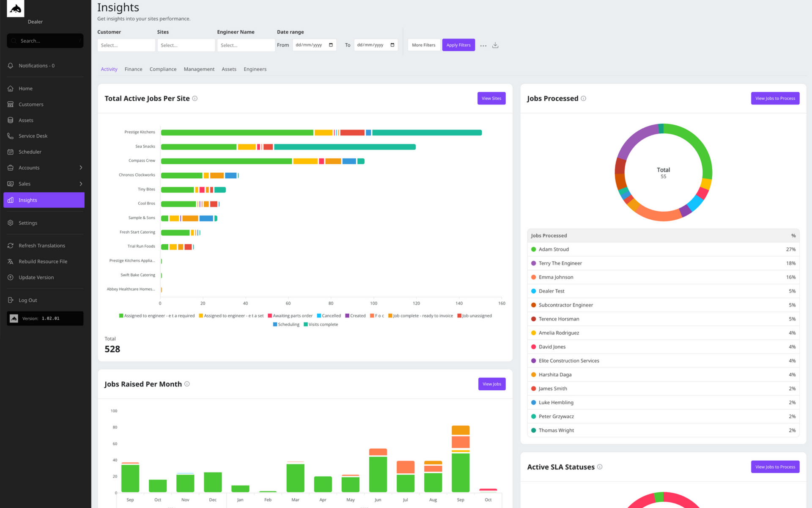Click the View Sites button

click(x=491, y=99)
